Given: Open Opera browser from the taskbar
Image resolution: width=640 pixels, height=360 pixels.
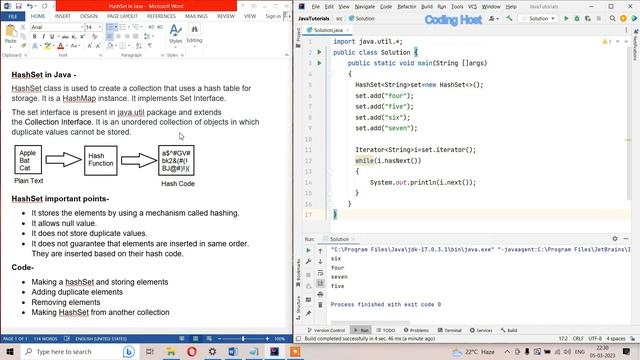Looking at the screenshot, I should coord(191,351).
